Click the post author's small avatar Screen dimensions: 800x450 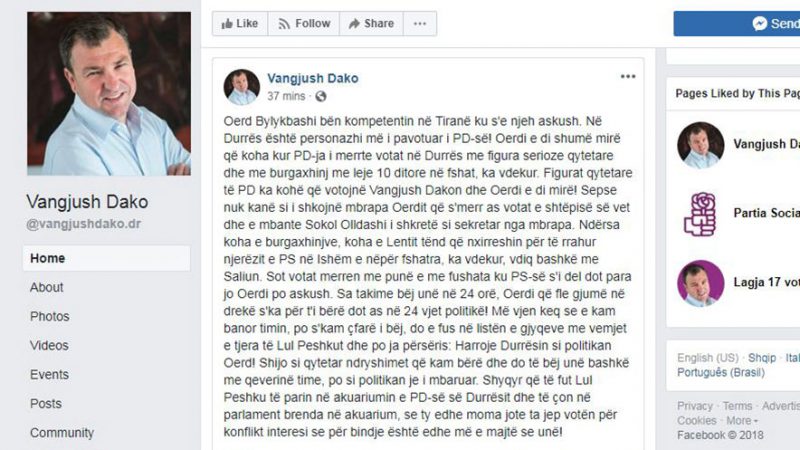coord(241,87)
